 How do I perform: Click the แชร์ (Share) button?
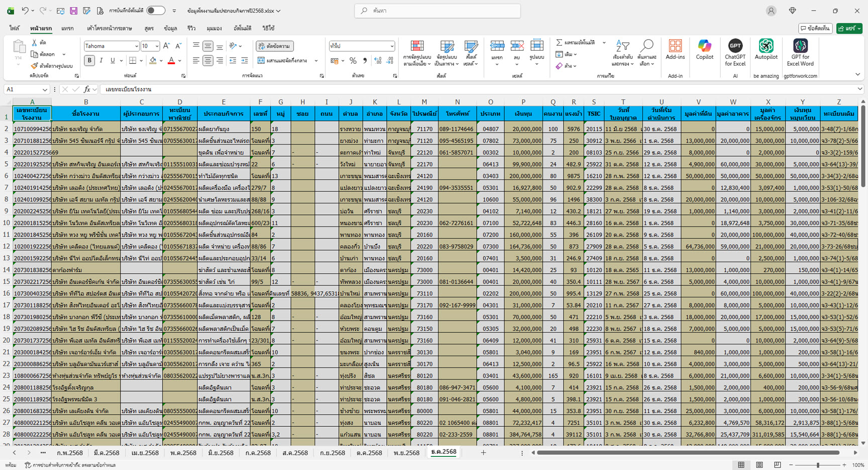coord(849,29)
